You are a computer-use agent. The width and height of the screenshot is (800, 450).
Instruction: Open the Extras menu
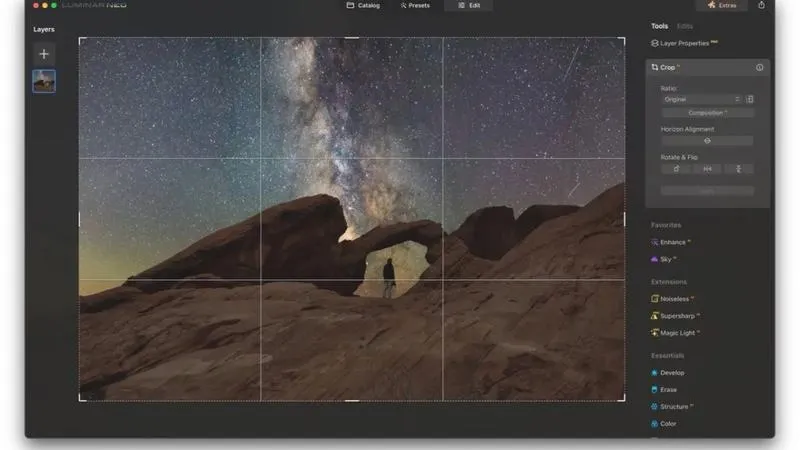point(722,5)
